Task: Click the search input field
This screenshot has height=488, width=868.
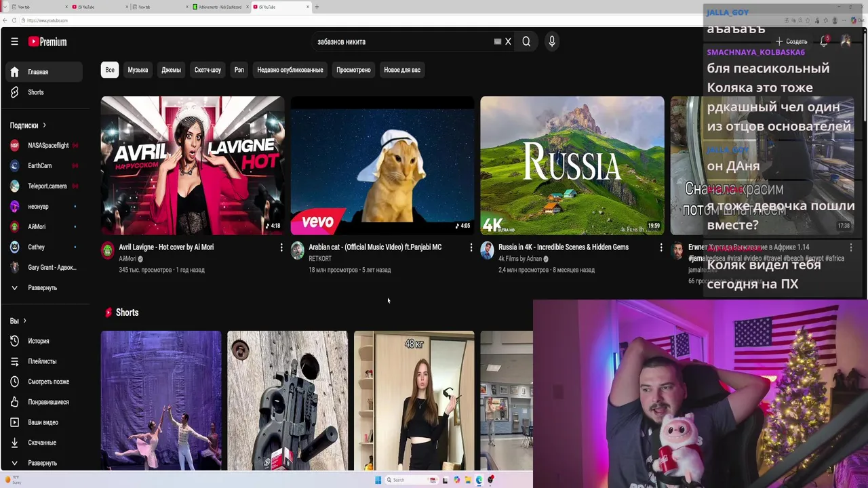Action: [403, 41]
